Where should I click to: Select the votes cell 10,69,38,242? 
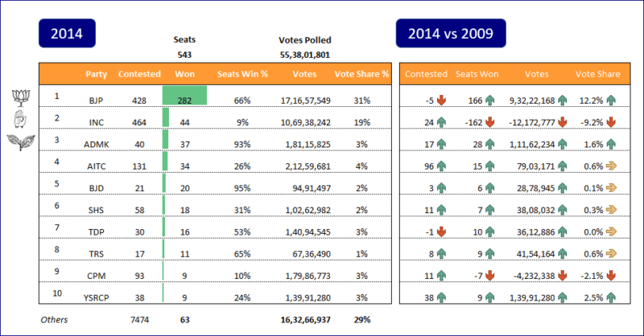tap(306, 122)
